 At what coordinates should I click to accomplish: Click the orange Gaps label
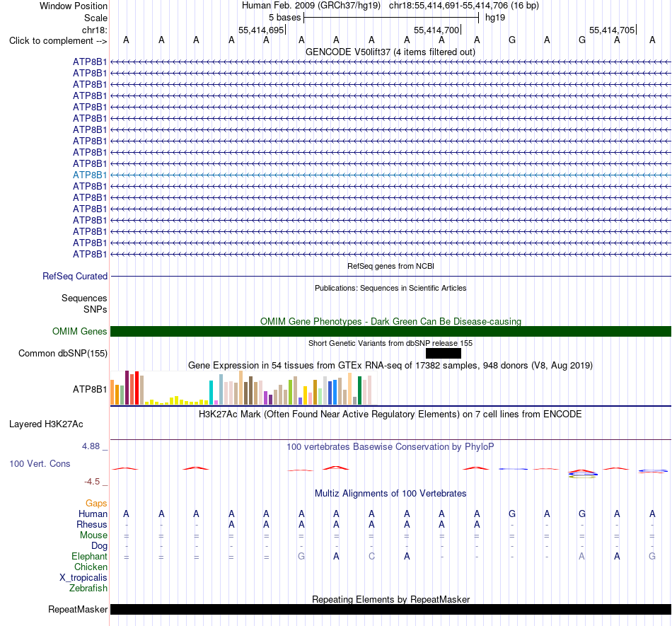point(96,503)
